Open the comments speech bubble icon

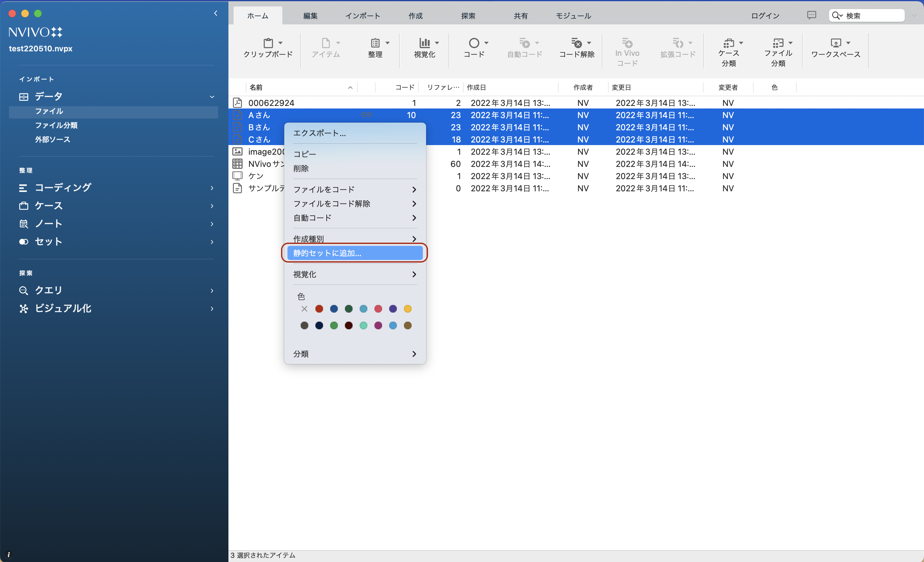(811, 15)
